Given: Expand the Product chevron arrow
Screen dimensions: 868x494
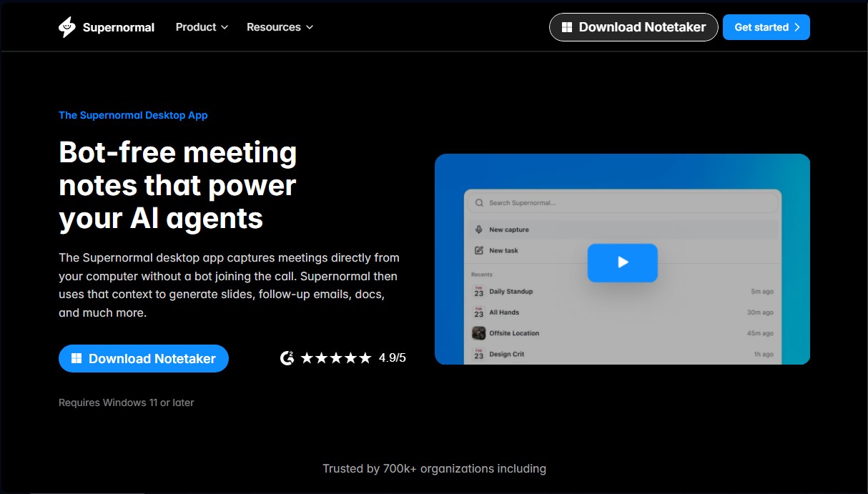Looking at the screenshot, I should (225, 27).
